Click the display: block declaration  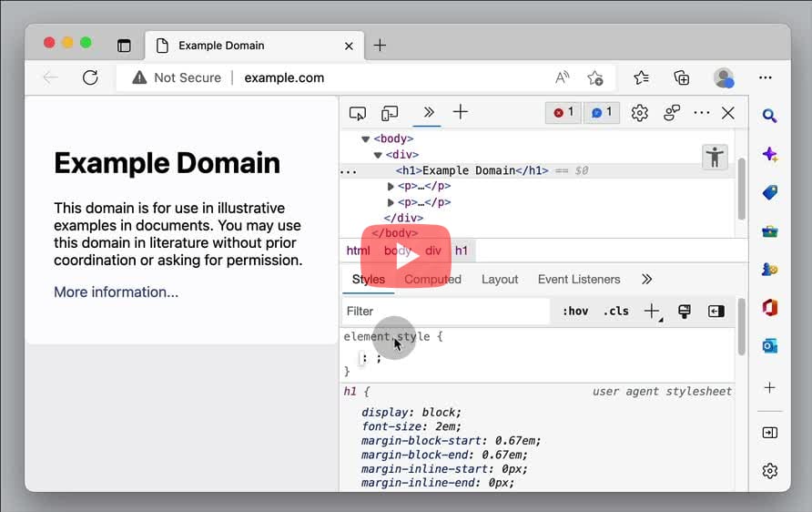click(x=411, y=413)
